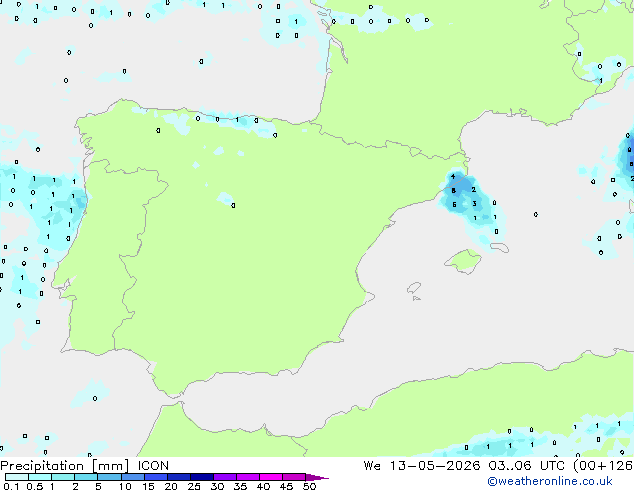This screenshot has width=634, height=490.
Task: Select the 2–5 mm legend color box
Action: (x=86, y=477)
